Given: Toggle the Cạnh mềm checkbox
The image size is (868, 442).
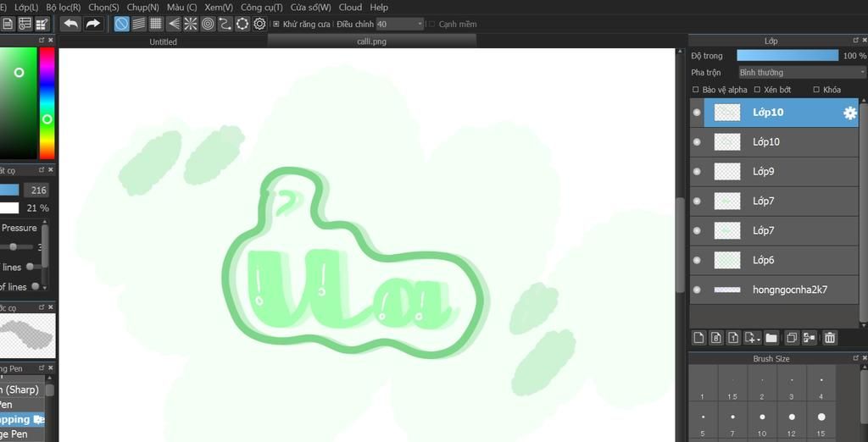Looking at the screenshot, I should pos(431,25).
